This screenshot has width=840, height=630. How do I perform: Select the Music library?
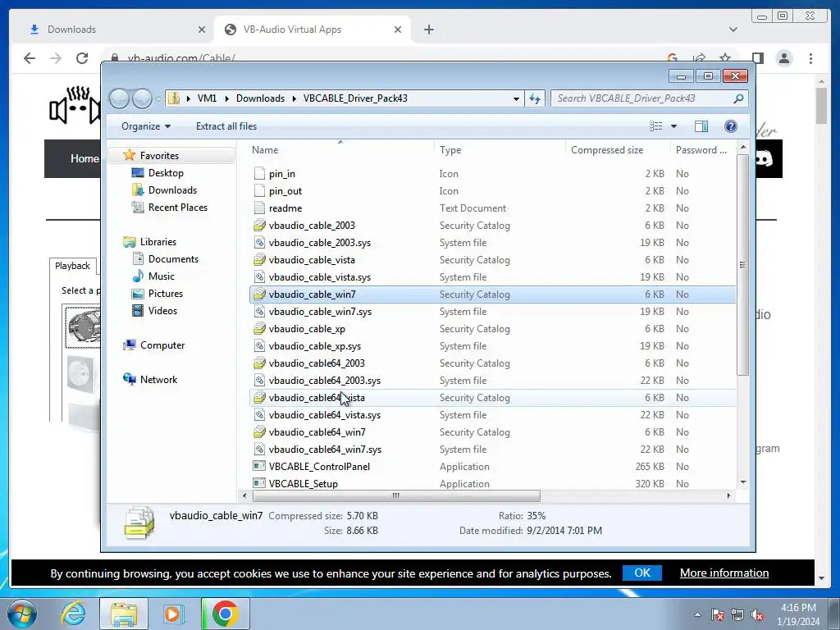[161, 276]
